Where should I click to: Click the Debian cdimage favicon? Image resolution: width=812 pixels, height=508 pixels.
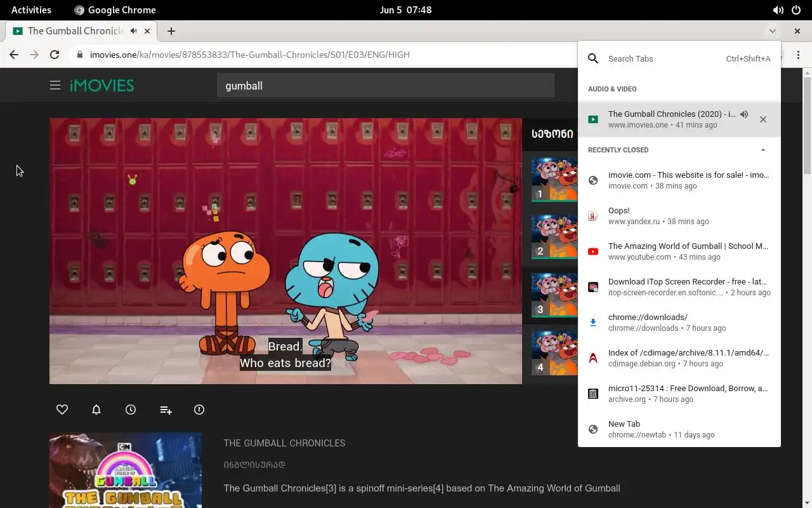pyautogui.click(x=593, y=358)
